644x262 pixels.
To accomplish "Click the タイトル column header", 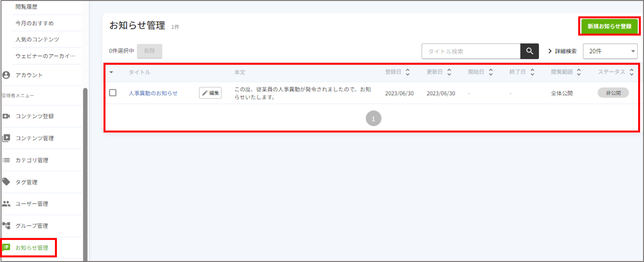I will tap(139, 73).
